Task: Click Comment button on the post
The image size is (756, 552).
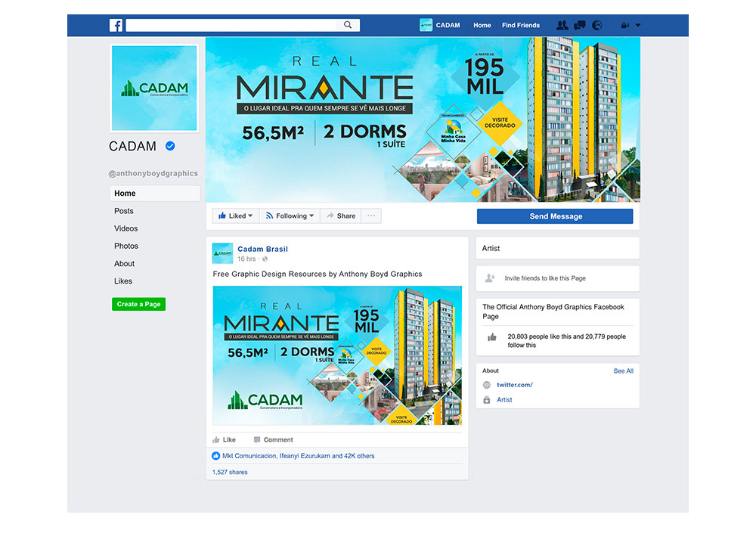Action: tap(274, 439)
